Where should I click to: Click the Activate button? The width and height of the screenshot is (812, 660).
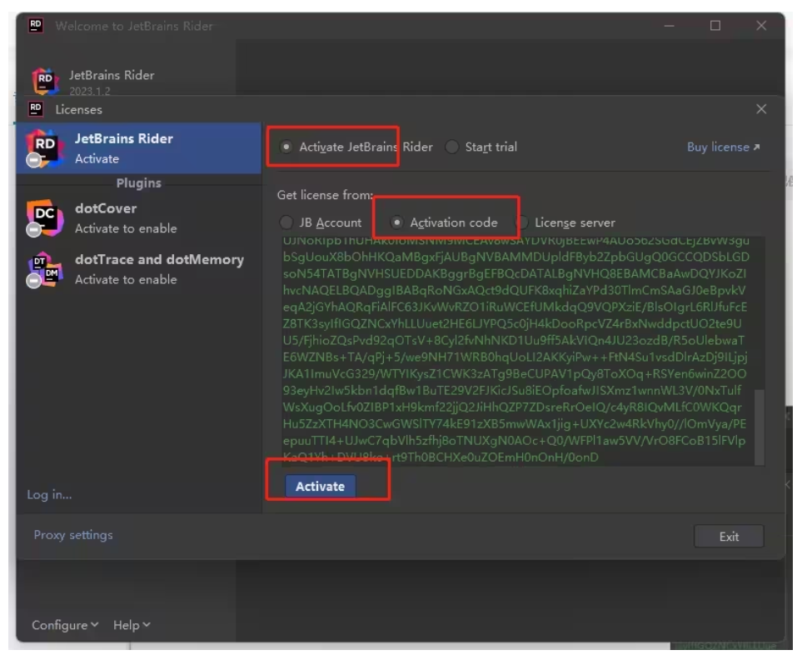320,487
